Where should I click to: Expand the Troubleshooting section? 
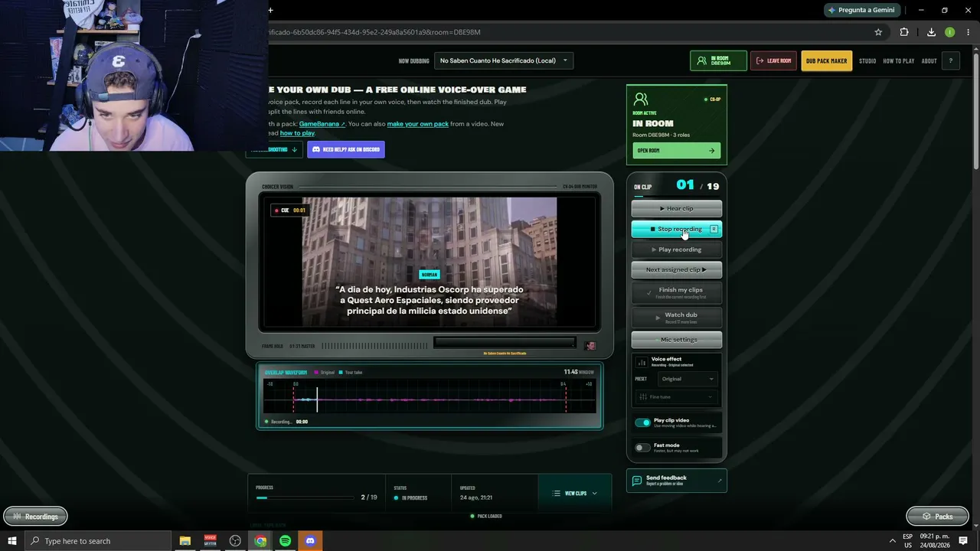(273, 150)
